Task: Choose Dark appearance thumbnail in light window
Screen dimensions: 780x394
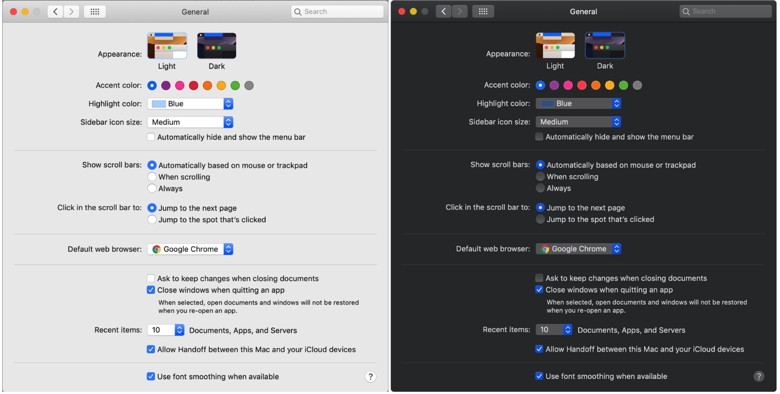Action: pos(216,46)
